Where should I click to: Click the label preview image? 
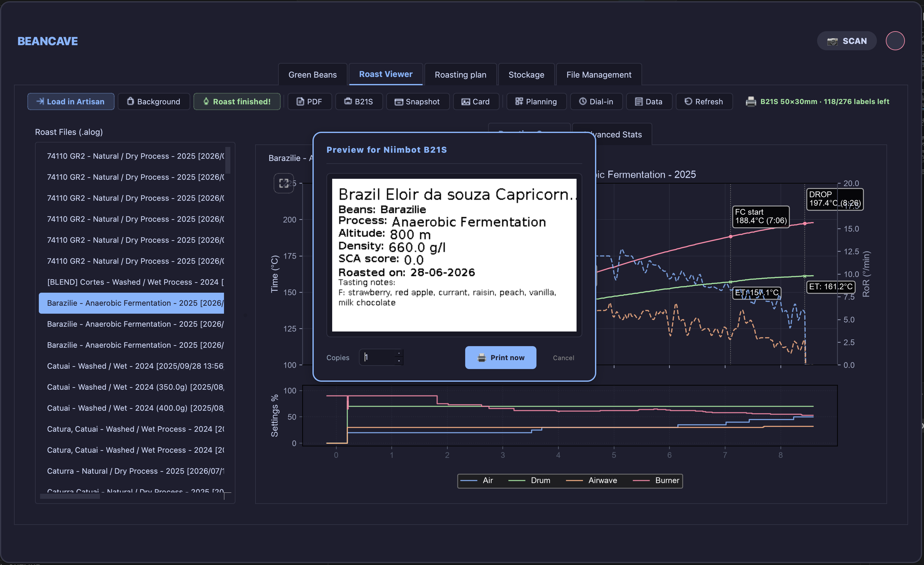click(454, 255)
